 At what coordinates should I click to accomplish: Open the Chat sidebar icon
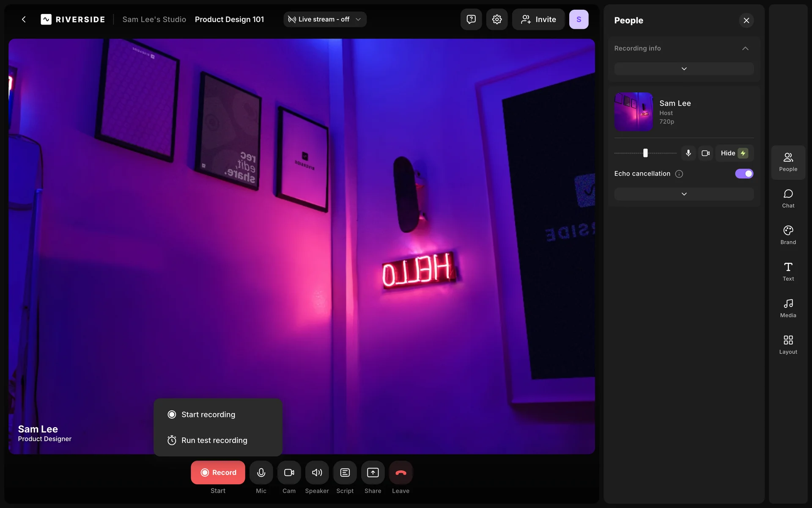pyautogui.click(x=788, y=199)
